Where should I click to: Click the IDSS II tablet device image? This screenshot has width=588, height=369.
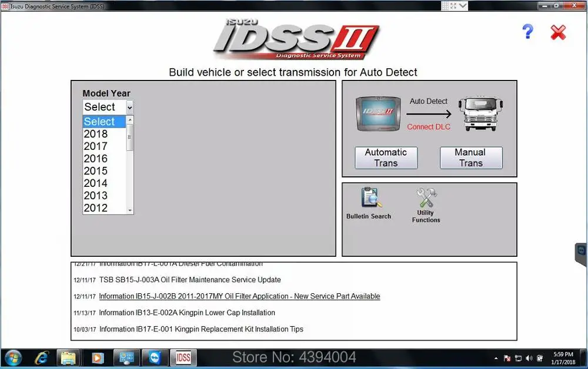click(378, 113)
